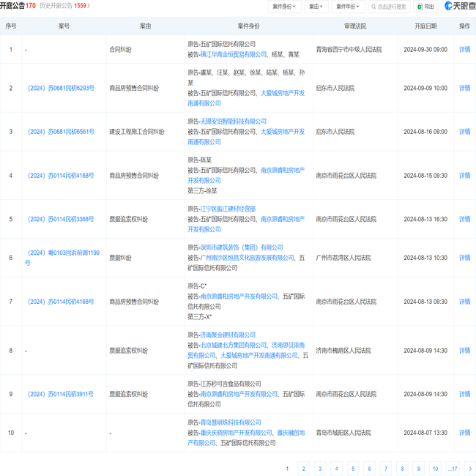
Task: Open case (2024)苏0114民初3911号
Action: [x=61, y=394]
